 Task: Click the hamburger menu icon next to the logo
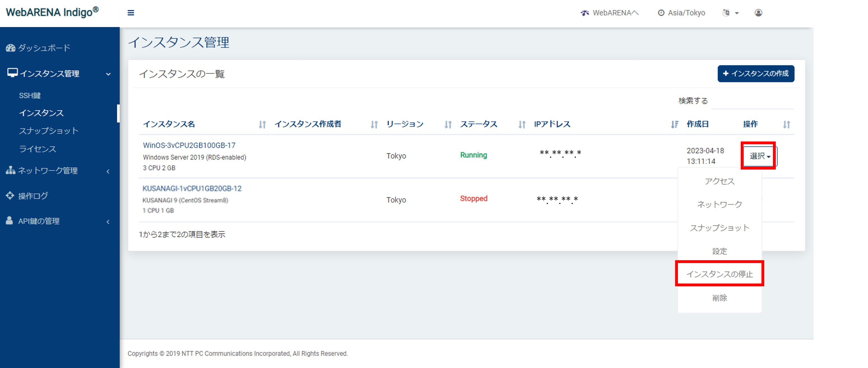[131, 12]
